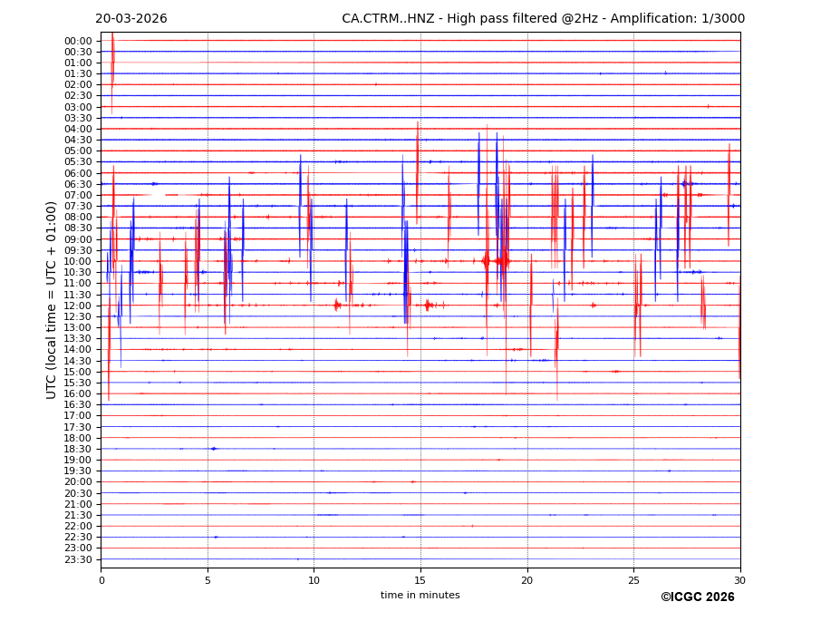This screenshot has width=840, height=631.
Task: Click the 25 minute x-axis tick label
Action: pos(633,580)
